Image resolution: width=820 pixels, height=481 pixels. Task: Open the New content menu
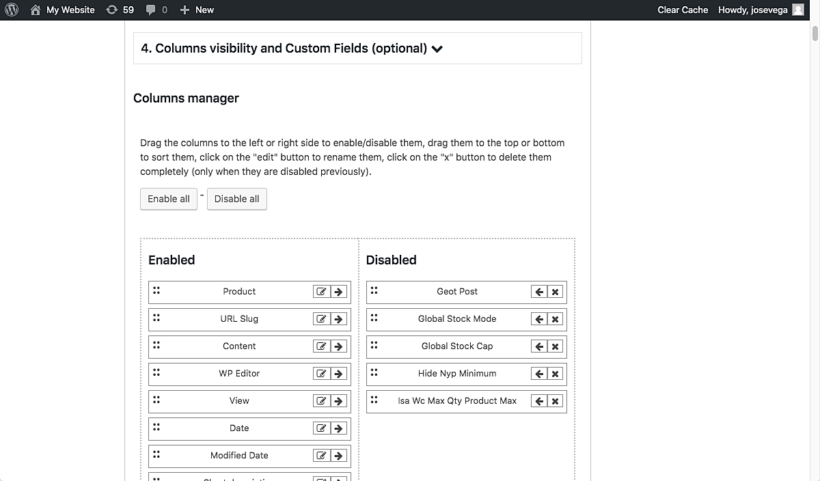coord(197,9)
